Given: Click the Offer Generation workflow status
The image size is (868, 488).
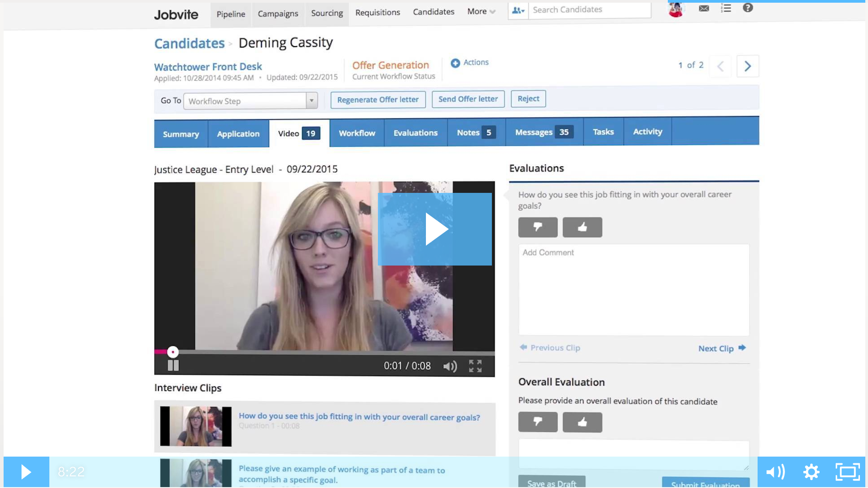Looking at the screenshot, I should [390, 65].
